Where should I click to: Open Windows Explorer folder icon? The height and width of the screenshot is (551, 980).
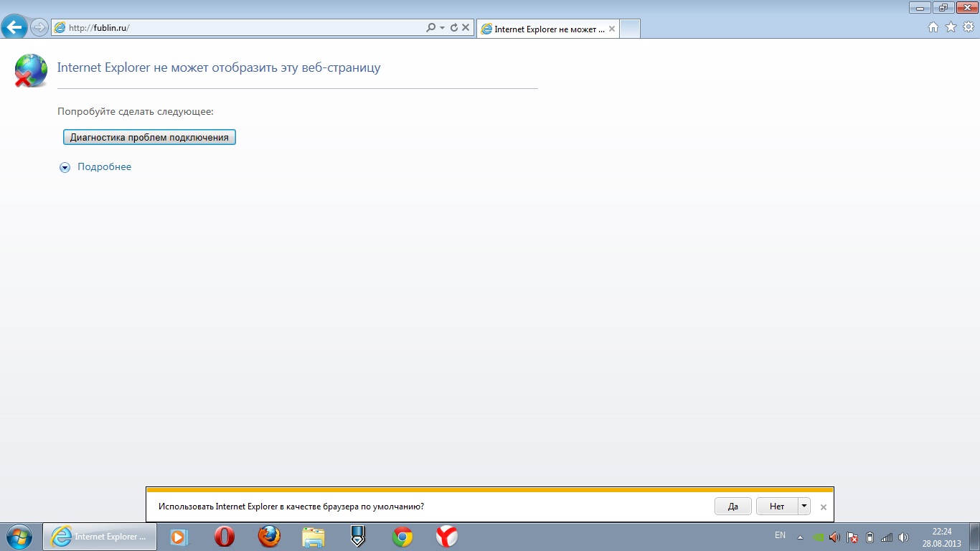[314, 537]
